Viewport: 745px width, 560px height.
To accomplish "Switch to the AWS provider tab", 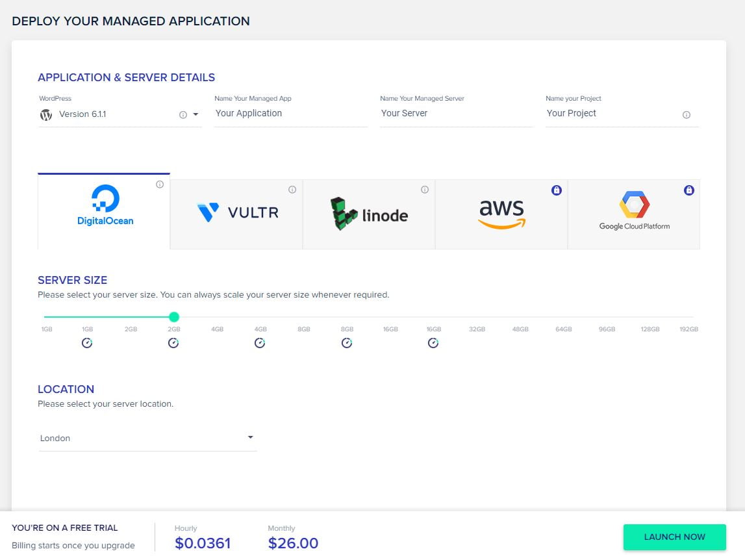I will 501,213.
